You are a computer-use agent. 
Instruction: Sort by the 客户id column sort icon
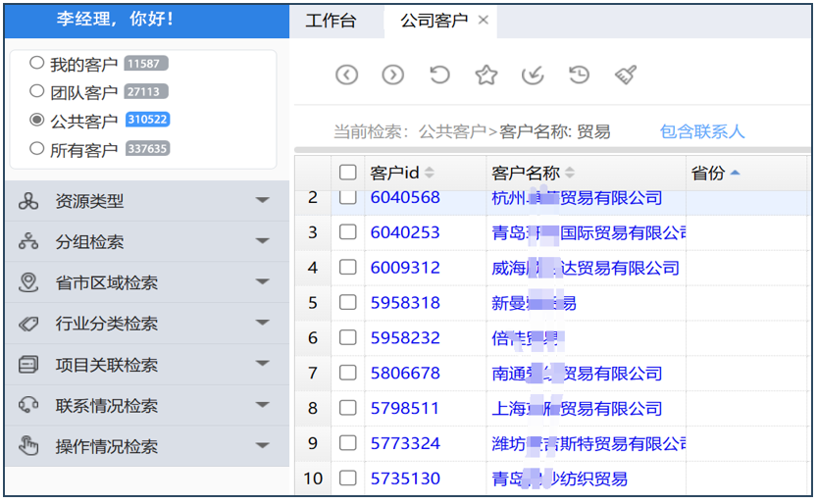pyautogui.click(x=429, y=174)
